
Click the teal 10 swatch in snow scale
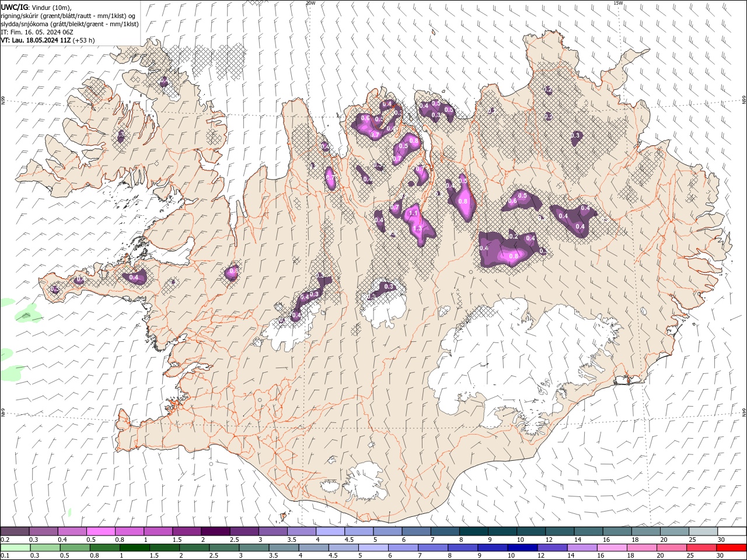click(531, 531)
